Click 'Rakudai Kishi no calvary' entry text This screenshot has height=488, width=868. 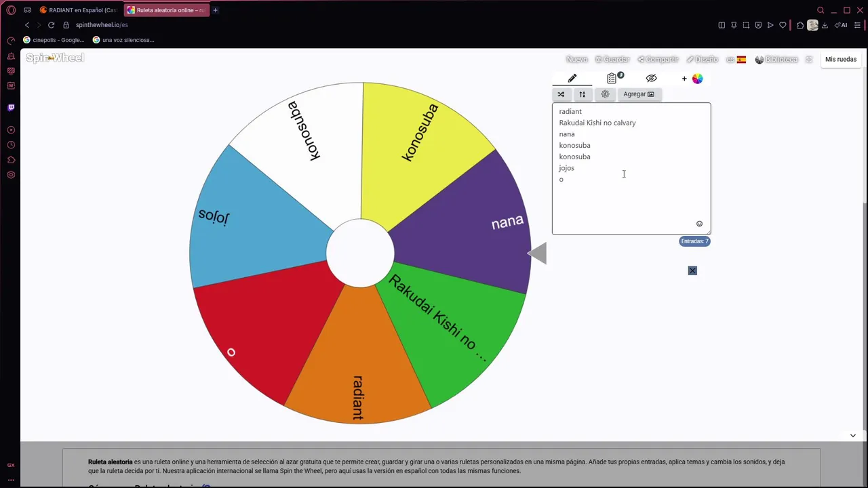[597, 123]
